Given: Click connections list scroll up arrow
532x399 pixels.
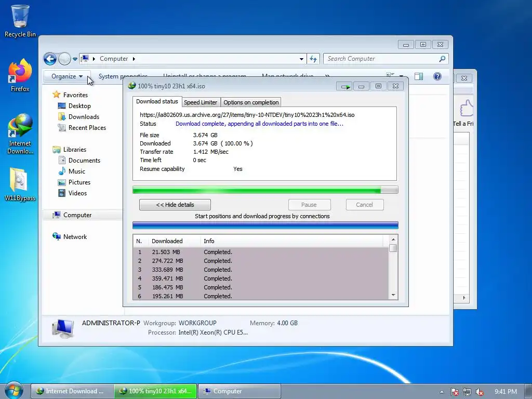Looking at the screenshot, I should tap(393, 240).
